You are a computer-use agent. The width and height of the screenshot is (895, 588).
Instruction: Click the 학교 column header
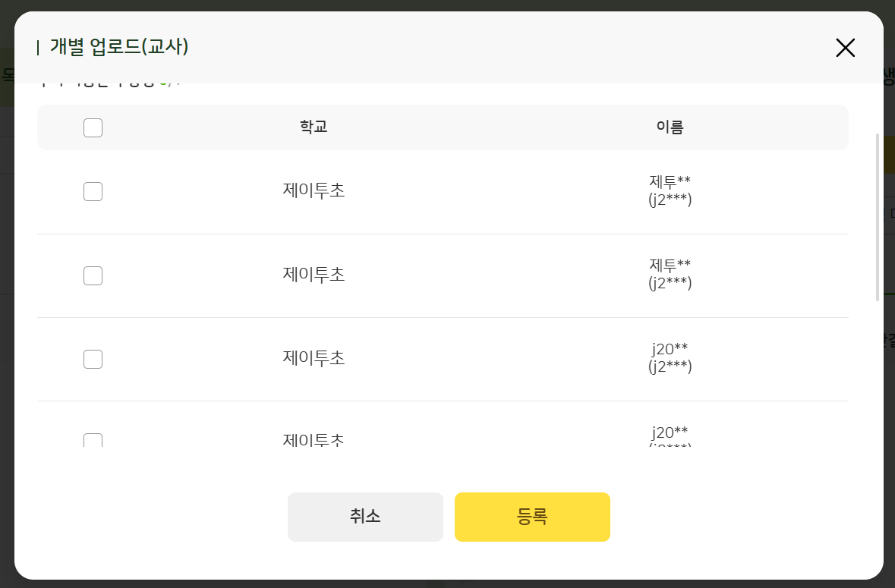314,127
